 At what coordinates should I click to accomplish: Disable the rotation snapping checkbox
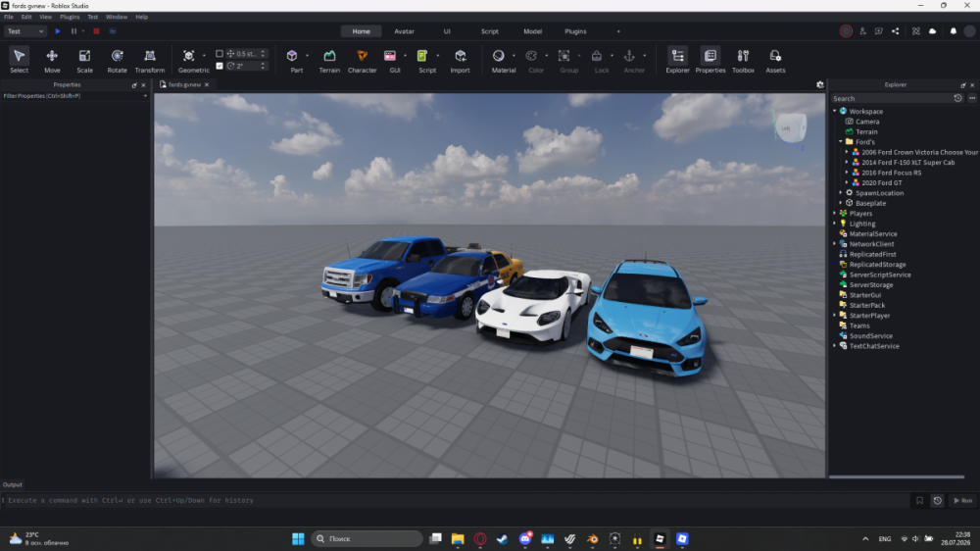[220, 66]
